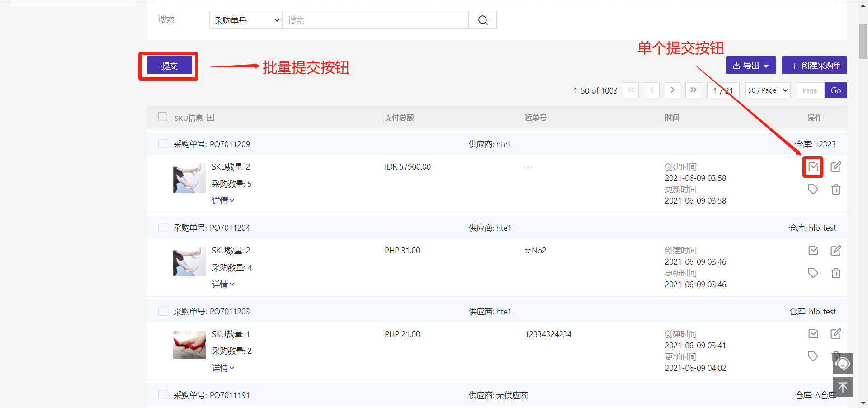Delete purchase order PO7011209 using trash icon

(x=835, y=190)
